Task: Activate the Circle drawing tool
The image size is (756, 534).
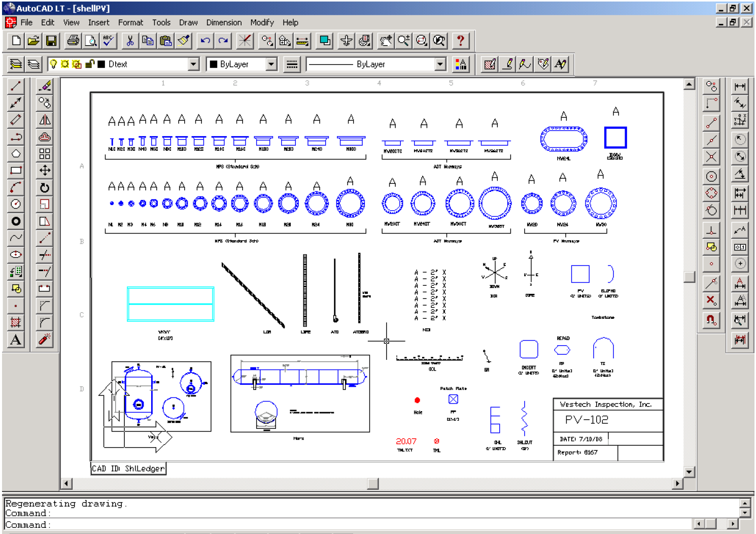Action: (x=15, y=205)
